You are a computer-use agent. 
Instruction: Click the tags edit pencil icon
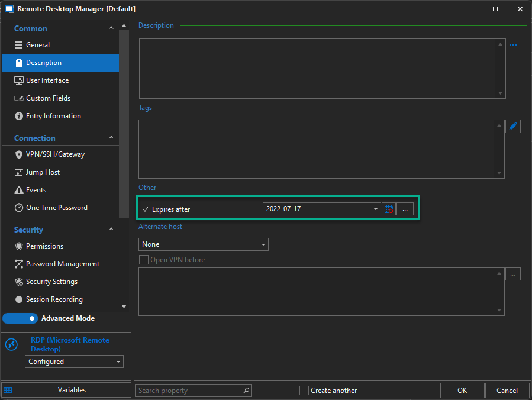click(x=513, y=126)
